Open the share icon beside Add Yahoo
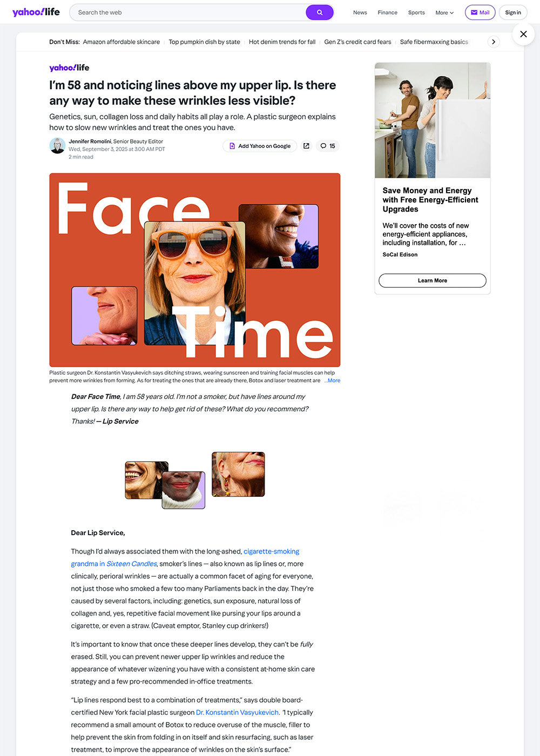Viewport: 540px width, 756px height. click(x=306, y=146)
